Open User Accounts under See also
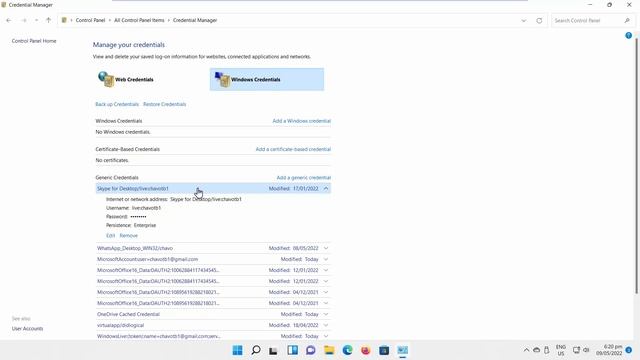The height and width of the screenshot is (360, 640). (27, 329)
